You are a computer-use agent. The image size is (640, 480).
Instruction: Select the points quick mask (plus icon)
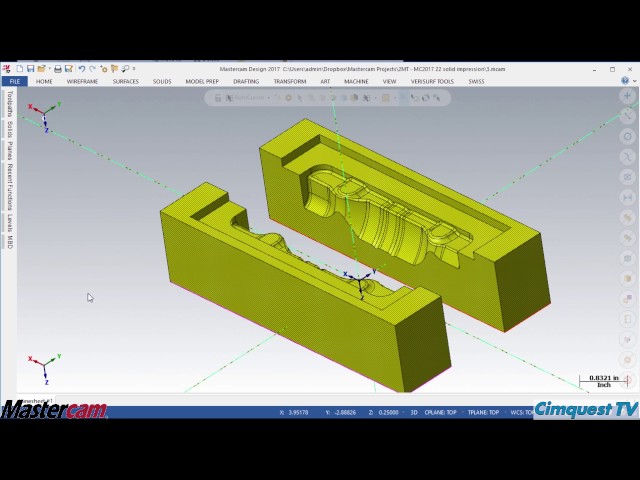[x=627, y=96]
